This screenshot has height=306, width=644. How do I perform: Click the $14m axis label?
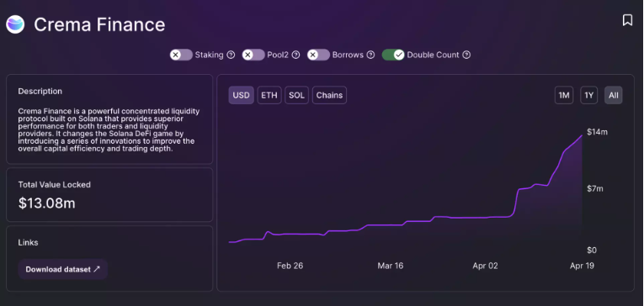597,132
